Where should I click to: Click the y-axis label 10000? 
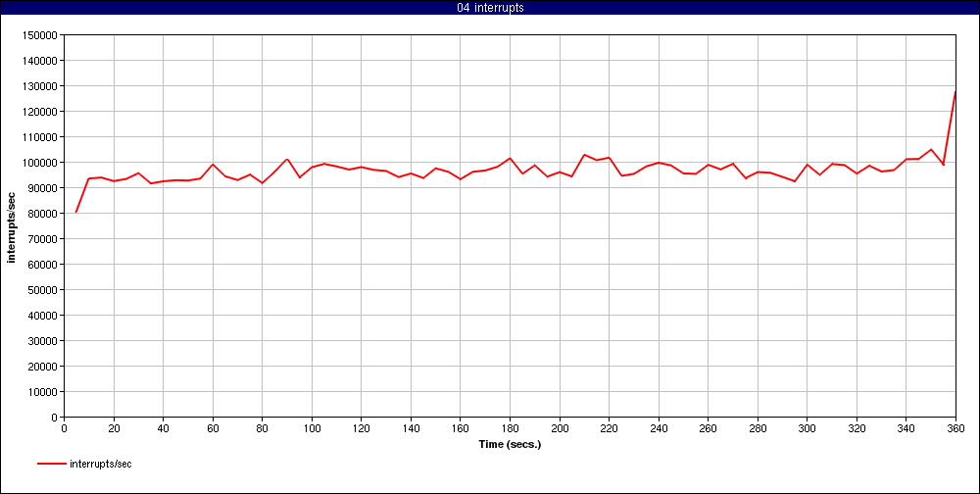(x=42, y=392)
